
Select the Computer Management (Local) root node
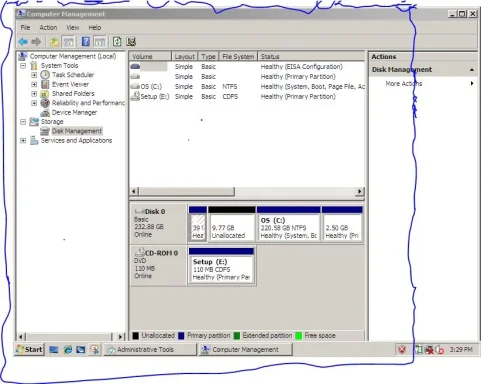[73, 56]
